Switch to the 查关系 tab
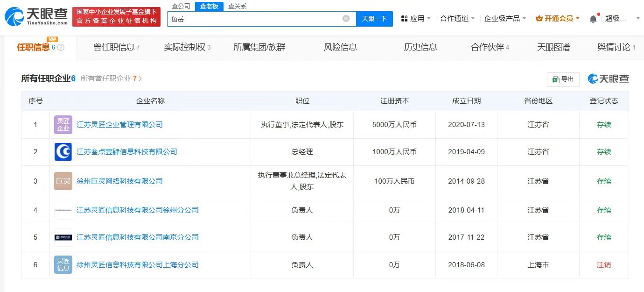This screenshot has width=644, height=292. 238,7
